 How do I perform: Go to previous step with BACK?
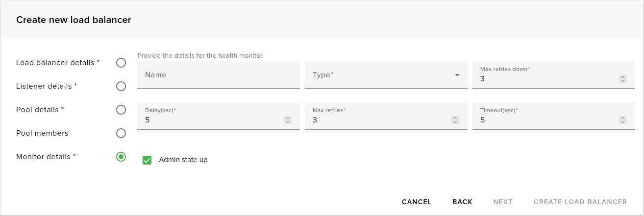pyautogui.click(x=462, y=202)
